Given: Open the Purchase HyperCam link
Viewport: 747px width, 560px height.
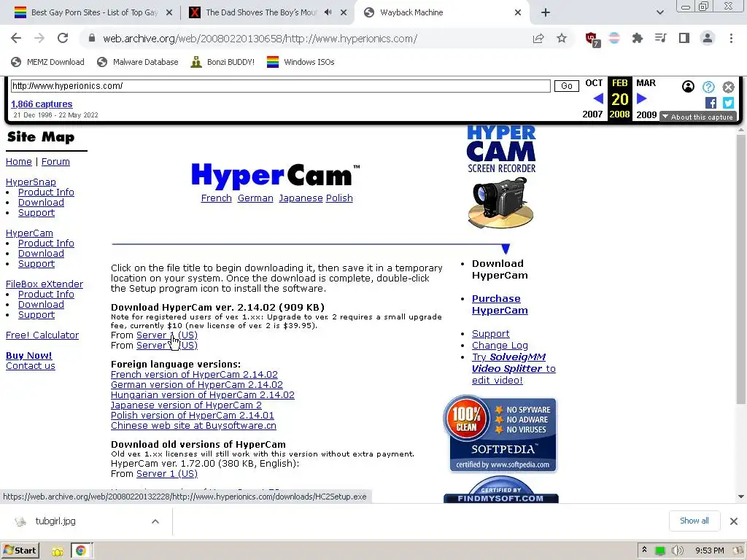Looking at the screenshot, I should tap(500, 304).
